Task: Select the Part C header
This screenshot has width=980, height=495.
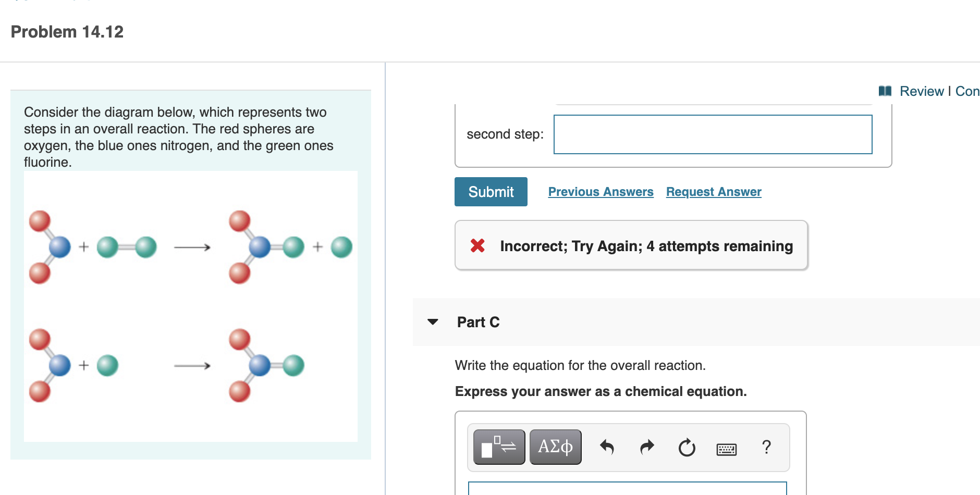Action: (477, 322)
